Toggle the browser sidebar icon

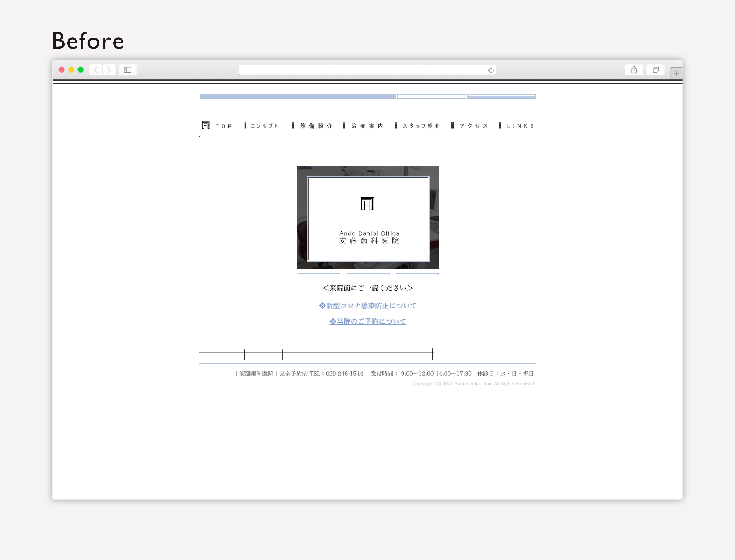[128, 70]
